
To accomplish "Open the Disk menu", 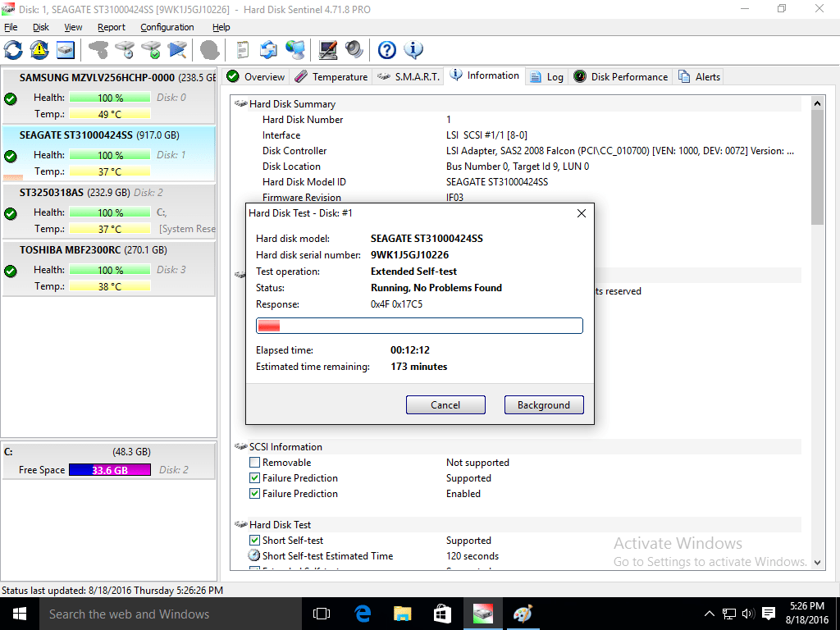I will pos(41,27).
